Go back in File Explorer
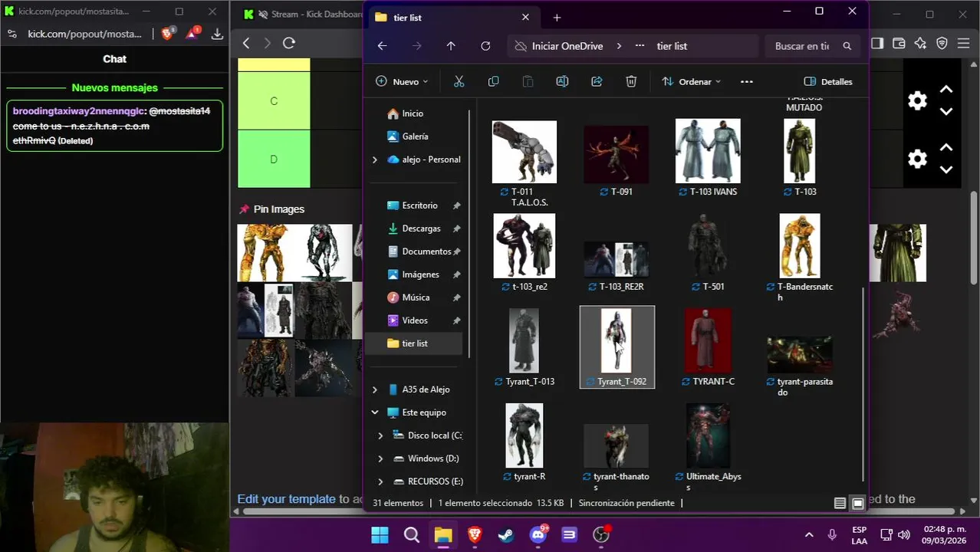The image size is (980, 552). [382, 46]
